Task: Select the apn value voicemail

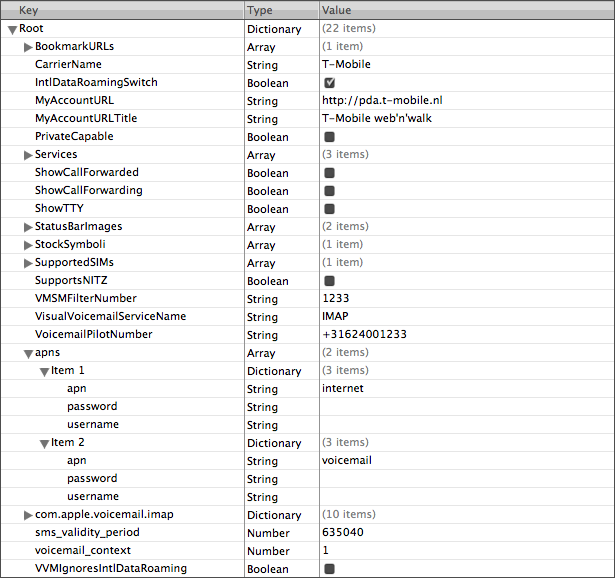Action: (x=347, y=460)
